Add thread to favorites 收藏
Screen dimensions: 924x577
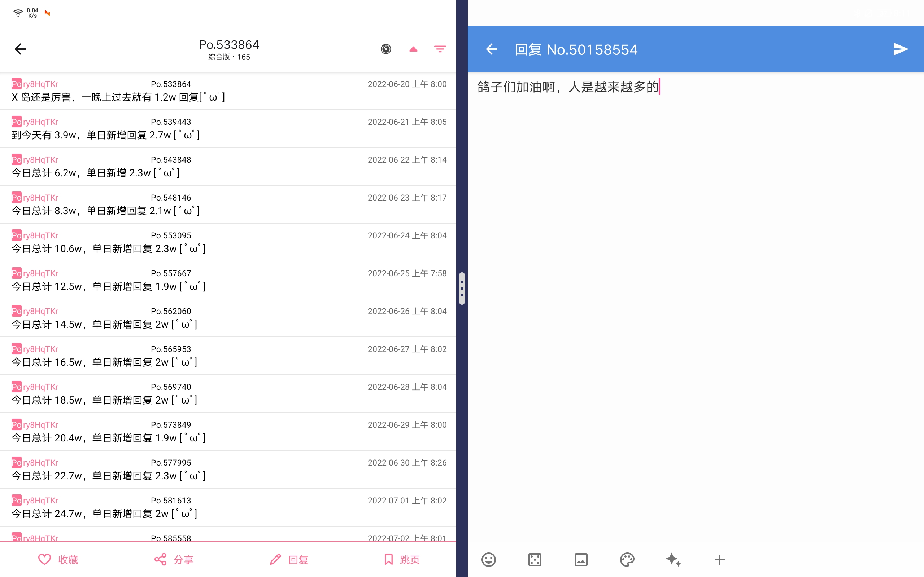pyautogui.click(x=58, y=559)
